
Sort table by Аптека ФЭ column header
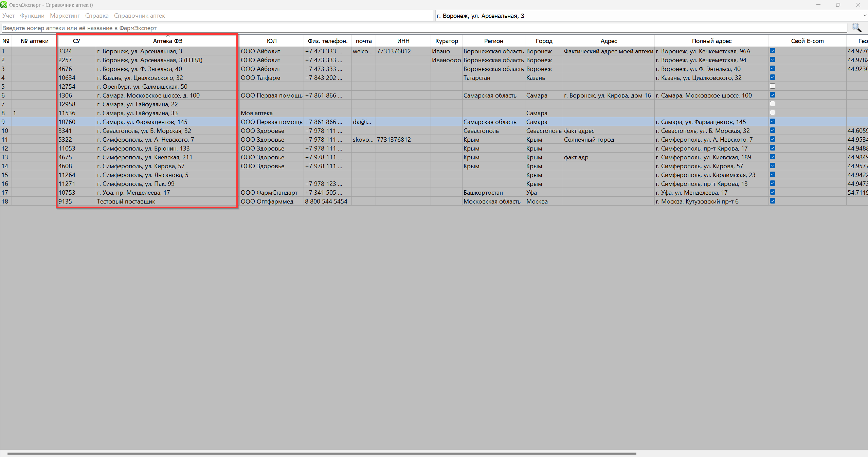167,41
